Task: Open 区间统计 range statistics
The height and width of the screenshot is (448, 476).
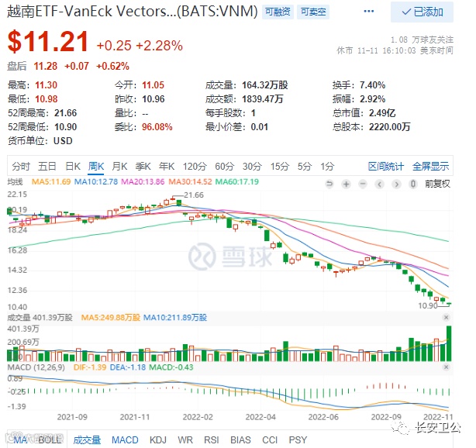Action: (386, 167)
